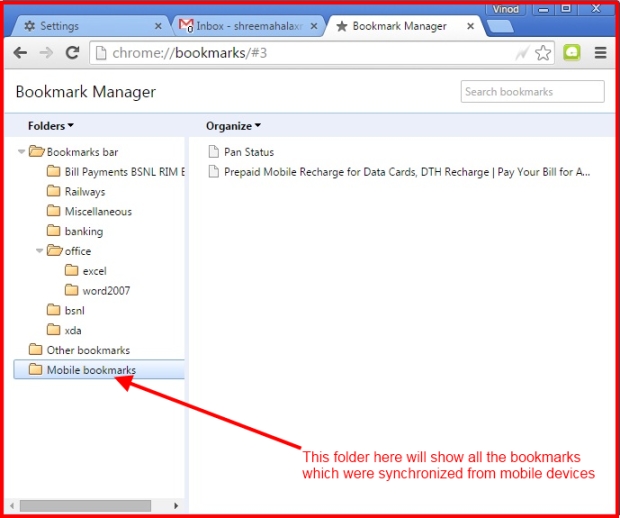Screen dimensions: 620x518
Task: Open the excel subfolder
Action: 95,271
